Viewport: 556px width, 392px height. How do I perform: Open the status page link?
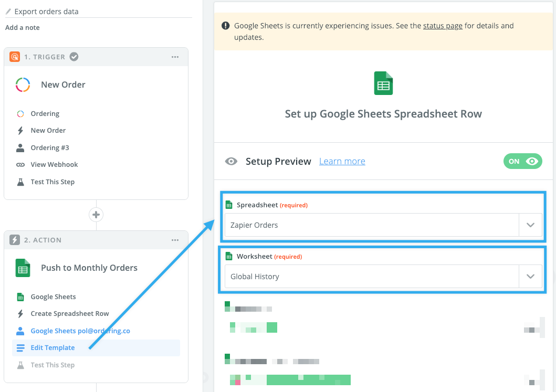pos(443,26)
